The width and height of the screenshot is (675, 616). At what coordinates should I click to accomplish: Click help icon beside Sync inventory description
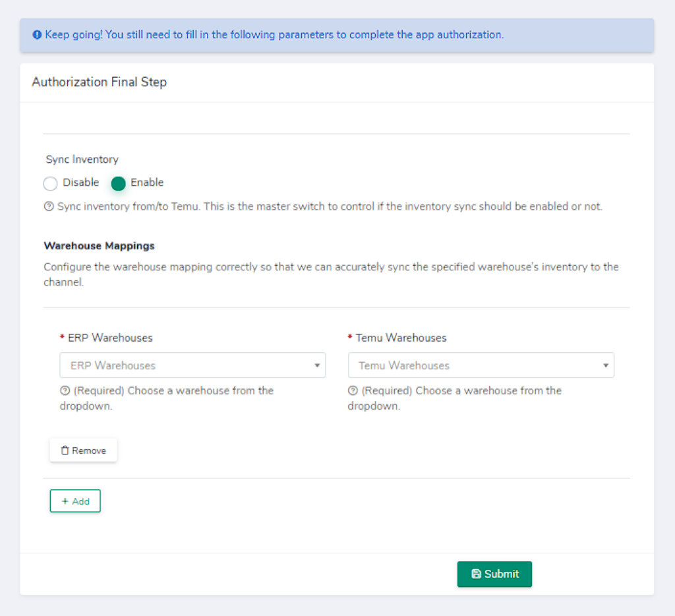(x=49, y=206)
